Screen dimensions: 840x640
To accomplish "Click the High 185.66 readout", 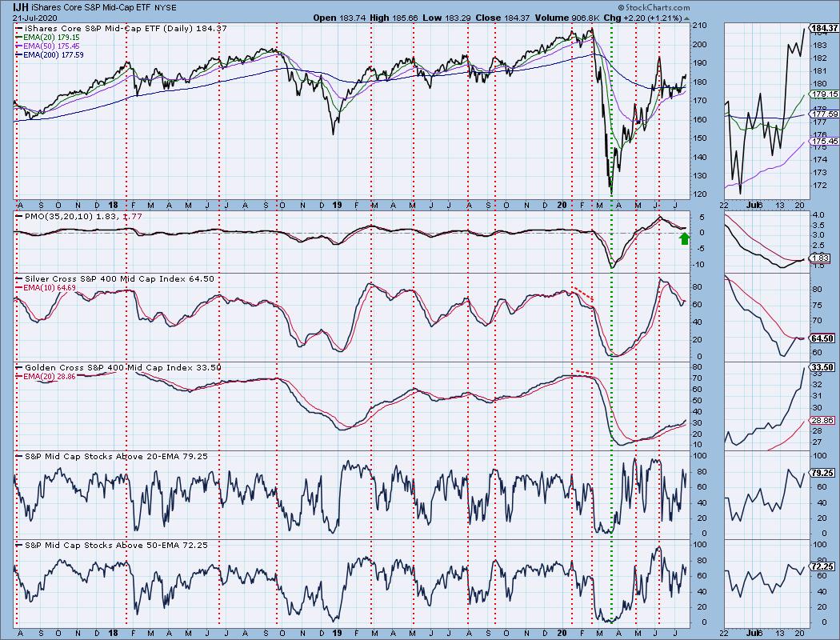I will [x=394, y=18].
